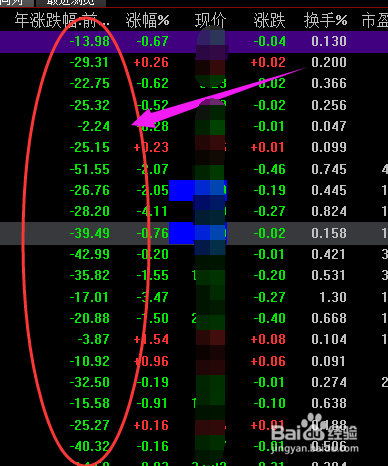Select the 涨幅% value -0.67
The image size is (388, 466).
(152, 41)
